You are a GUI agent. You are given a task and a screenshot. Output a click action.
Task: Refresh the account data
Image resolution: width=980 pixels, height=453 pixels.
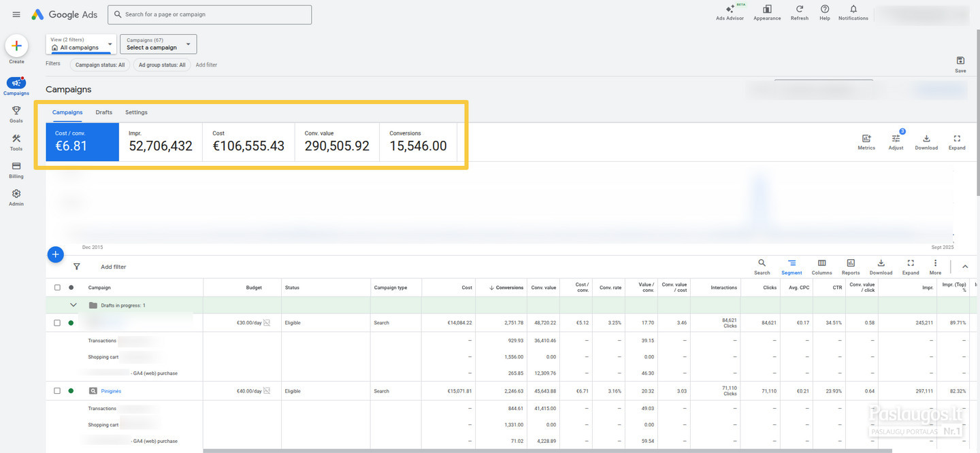click(800, 12)
